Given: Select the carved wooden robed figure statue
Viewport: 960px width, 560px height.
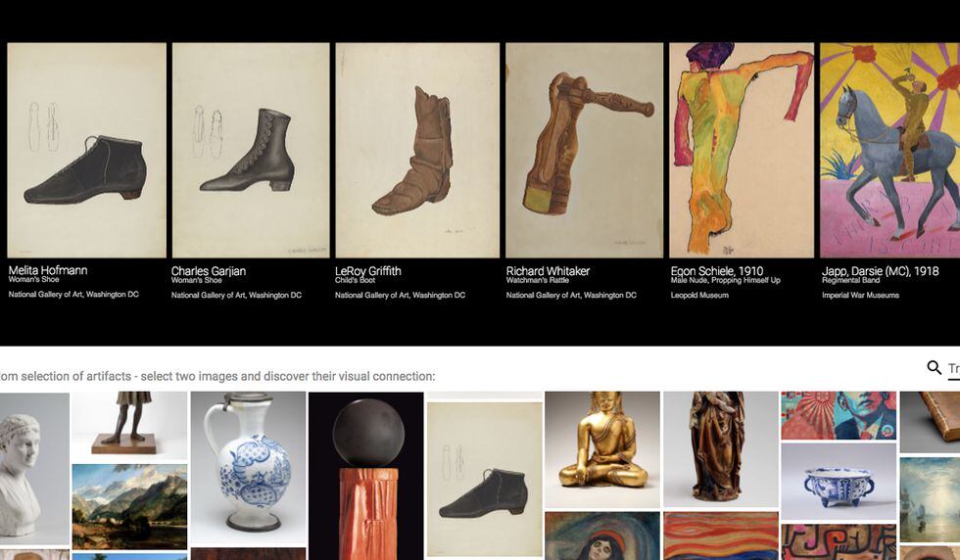Looking at the screenshot, I should [721, 449].
